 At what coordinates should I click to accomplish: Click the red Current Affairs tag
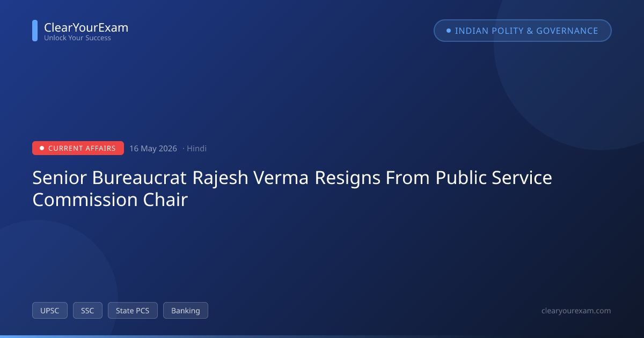[78, 148]
